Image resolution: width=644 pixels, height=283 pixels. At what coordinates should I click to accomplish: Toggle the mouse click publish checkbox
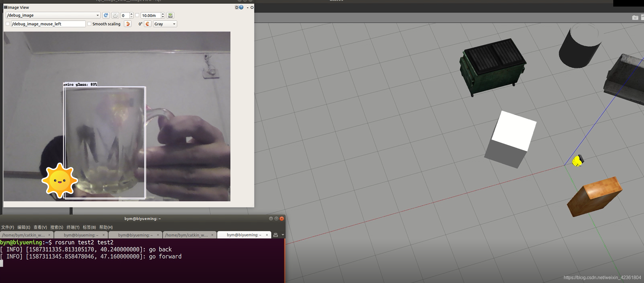click(x=8, y=24)
